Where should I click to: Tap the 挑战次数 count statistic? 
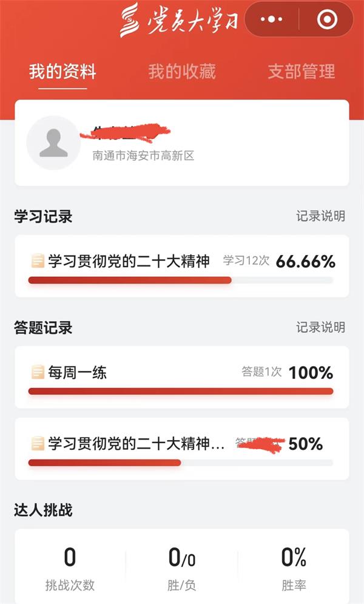70,568
